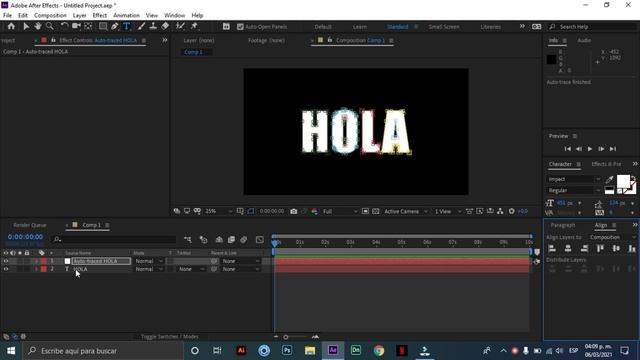Hide the Auto-traced HOLA layer
The image size is (640, 360).
pos(6,261)
